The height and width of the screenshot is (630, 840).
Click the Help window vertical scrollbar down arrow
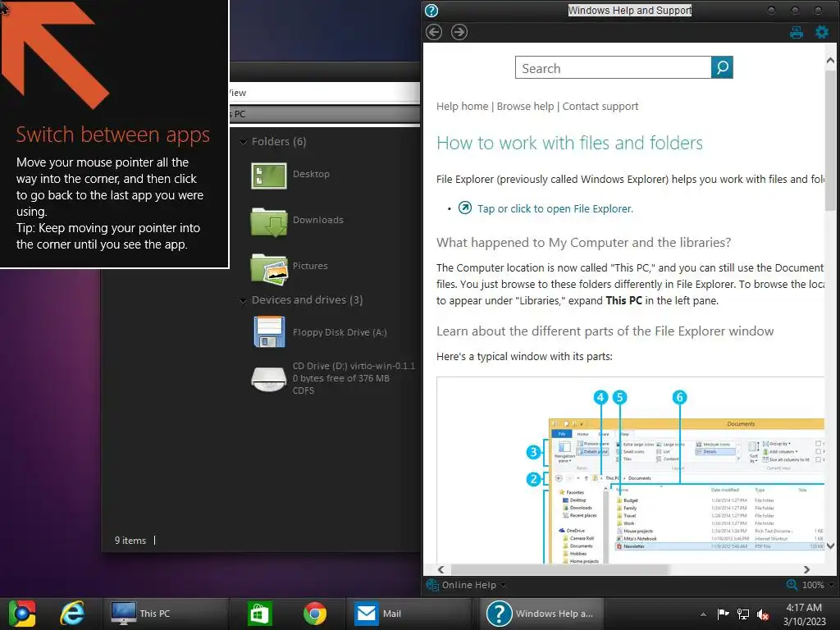(830, 546)
